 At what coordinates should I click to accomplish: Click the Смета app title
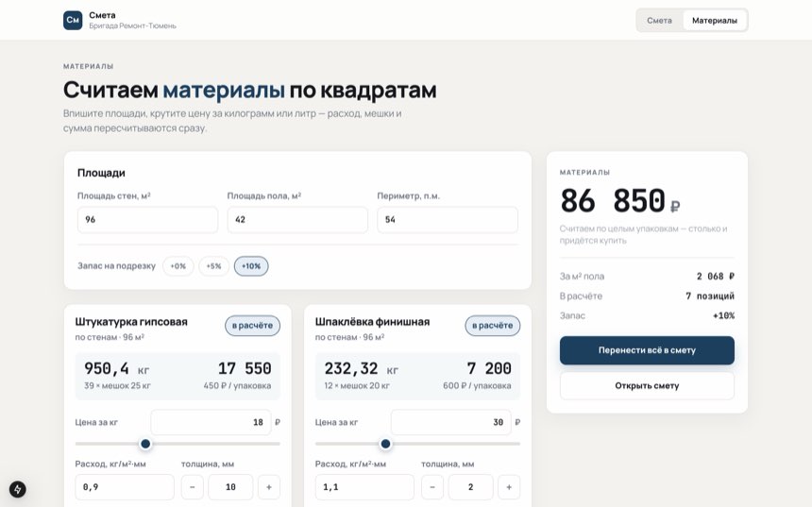click(102, 15)
